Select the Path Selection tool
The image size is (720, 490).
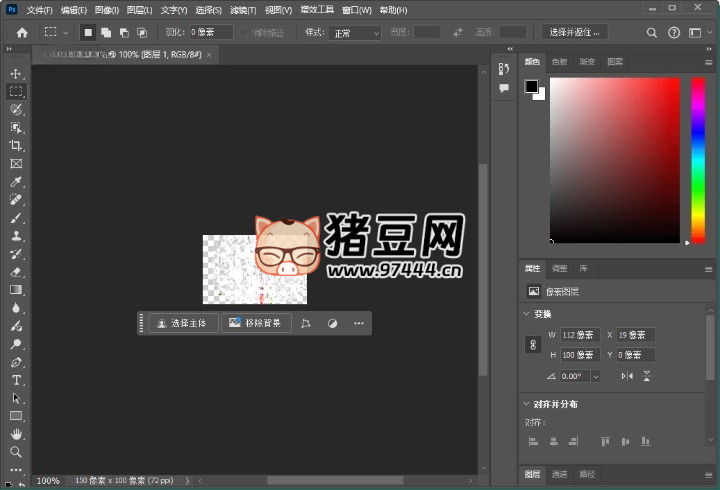[16, 398]
